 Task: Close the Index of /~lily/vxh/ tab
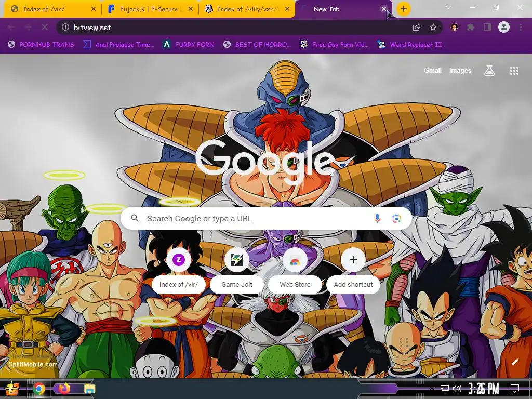click(287, 9)
